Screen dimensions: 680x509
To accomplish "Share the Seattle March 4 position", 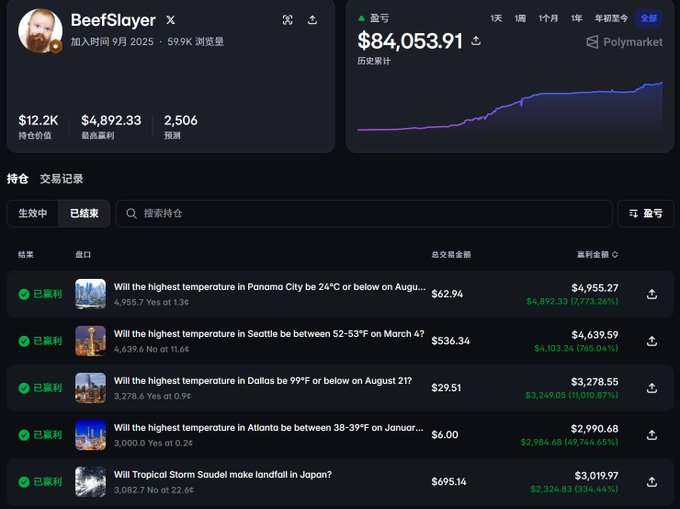I will (652, 341).
